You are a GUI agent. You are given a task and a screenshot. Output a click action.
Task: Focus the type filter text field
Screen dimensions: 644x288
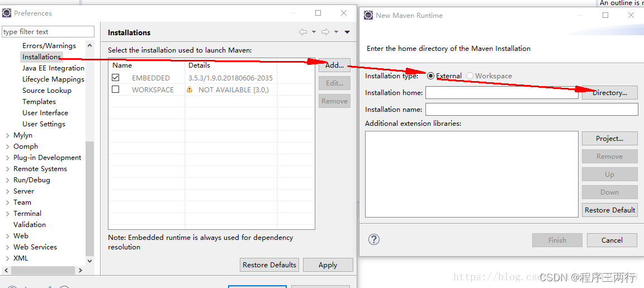click(x=48, y=32)
